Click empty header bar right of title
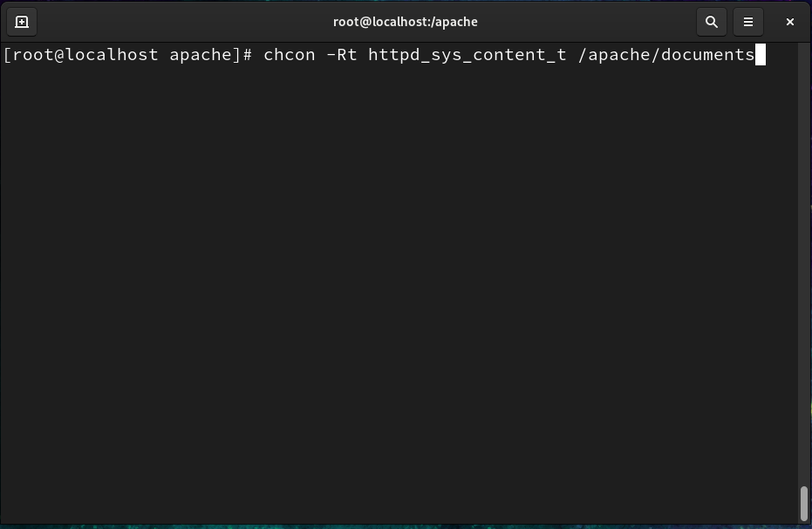This screenshot has height=529, width=812. tap(587, 22)
